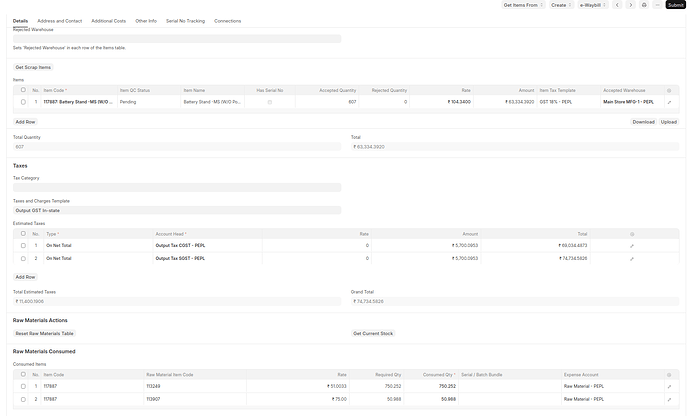Screen dimensions: 690x416
Task: Edit Battery Stand item row pencil icon
Action: [670, 102]
